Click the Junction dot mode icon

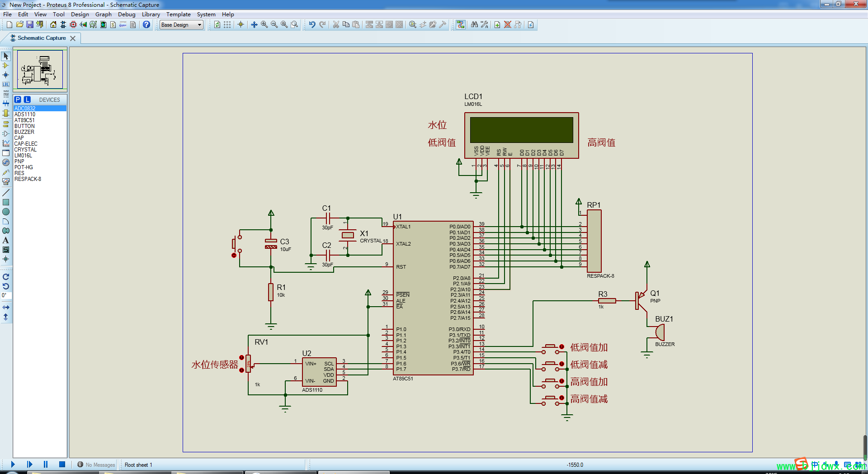click(x=6, y=75)
